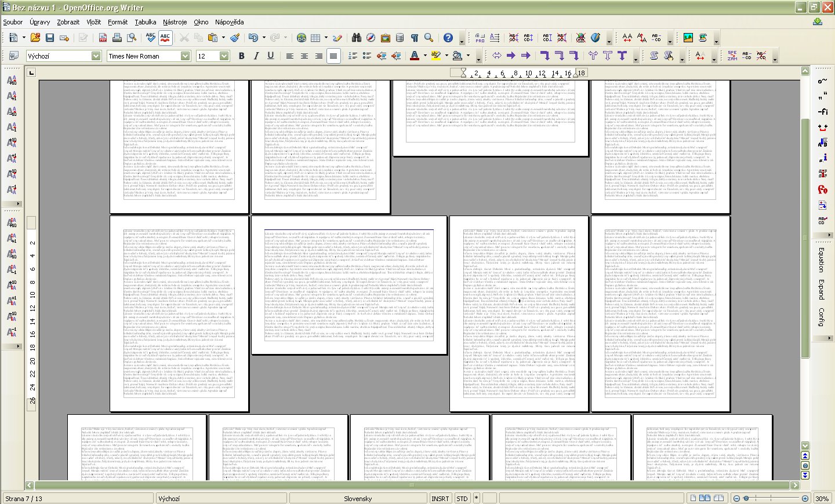Screen dimensions: 835x504
Task: Apply font color swatch (A with red bar)
Action: coord(414,56)
